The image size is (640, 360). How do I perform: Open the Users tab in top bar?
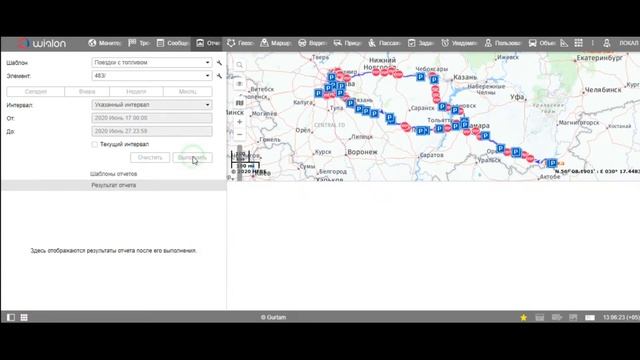502,43
